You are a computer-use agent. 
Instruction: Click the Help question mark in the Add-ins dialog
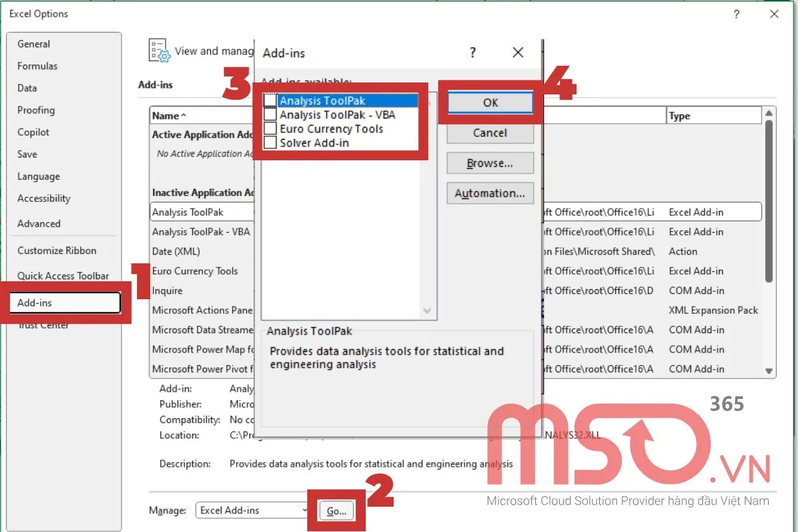click(x=472, y=53)
